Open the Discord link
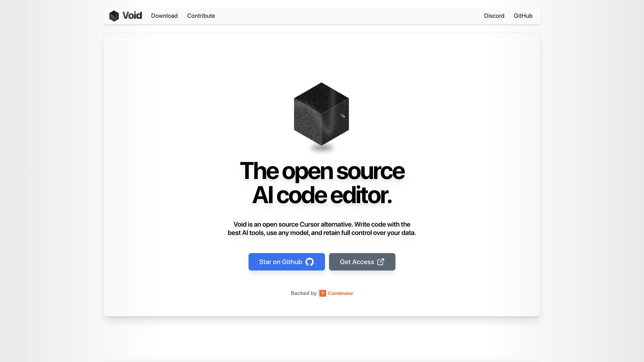Image resolution: width=644 pixels, height=362 pixels. [x=494, y=16]
